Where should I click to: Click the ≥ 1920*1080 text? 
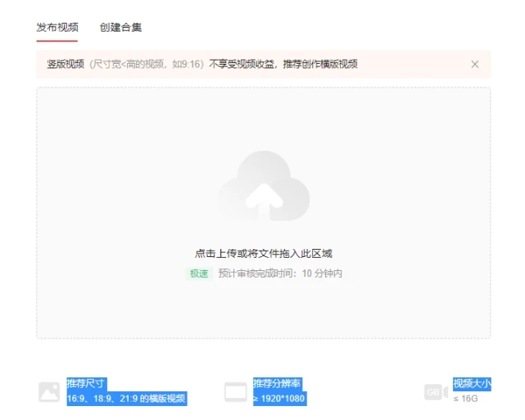pyautogui.click(x=279, y=399)
